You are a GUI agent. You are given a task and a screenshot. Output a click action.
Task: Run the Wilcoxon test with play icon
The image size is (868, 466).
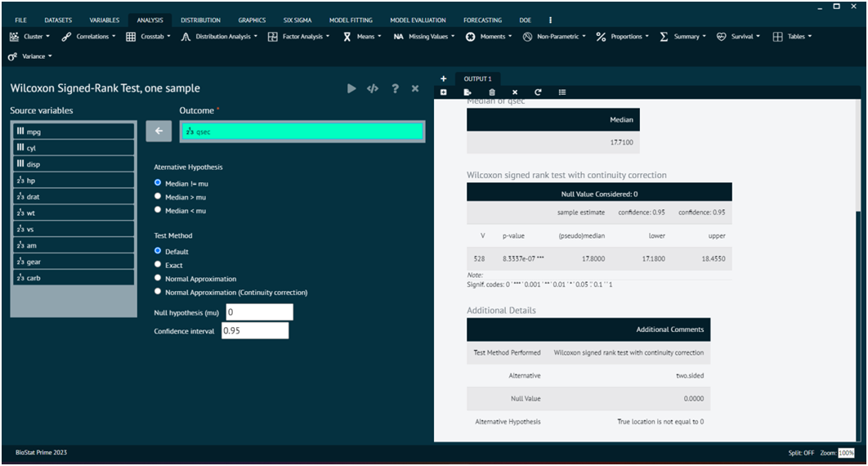pyautogui.click(x=351, y=88)
